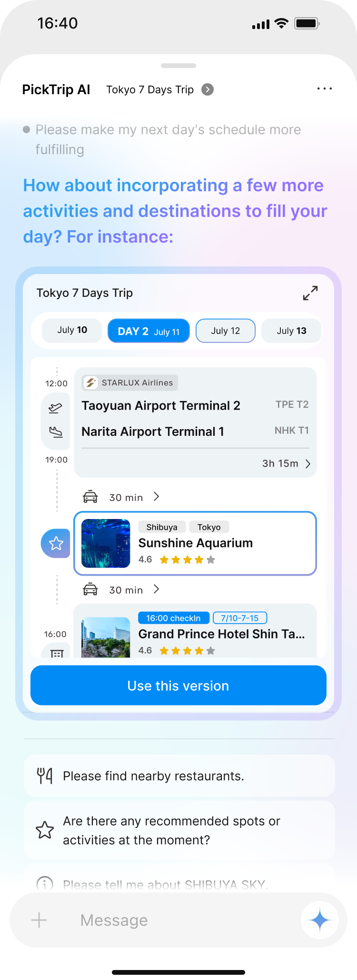Viewport: 357px width, 980px height.
Task: Tap the plus attachment icon
Action: tap(39, 920)
